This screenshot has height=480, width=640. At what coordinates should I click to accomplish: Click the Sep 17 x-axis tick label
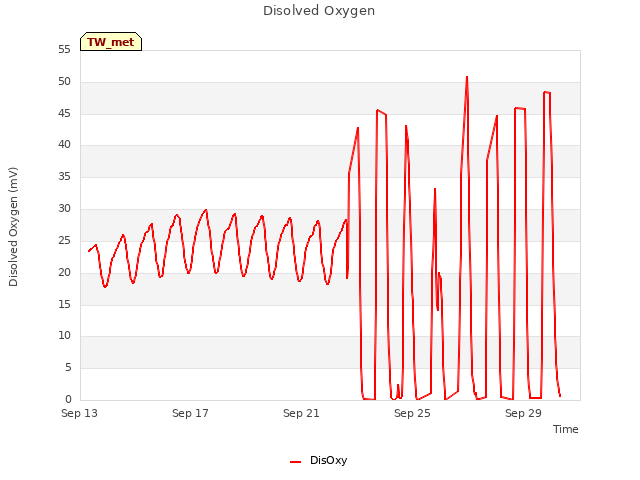point(190,413)
